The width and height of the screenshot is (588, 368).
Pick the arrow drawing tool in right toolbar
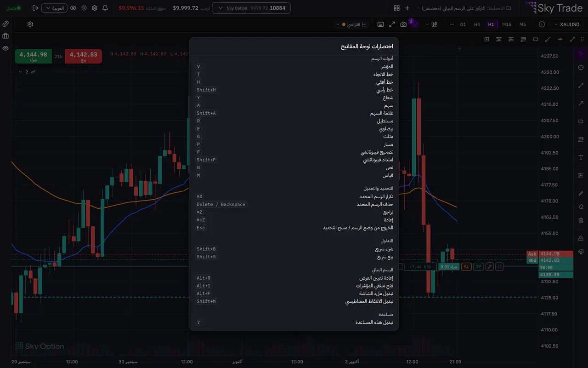tap(581, 103)
